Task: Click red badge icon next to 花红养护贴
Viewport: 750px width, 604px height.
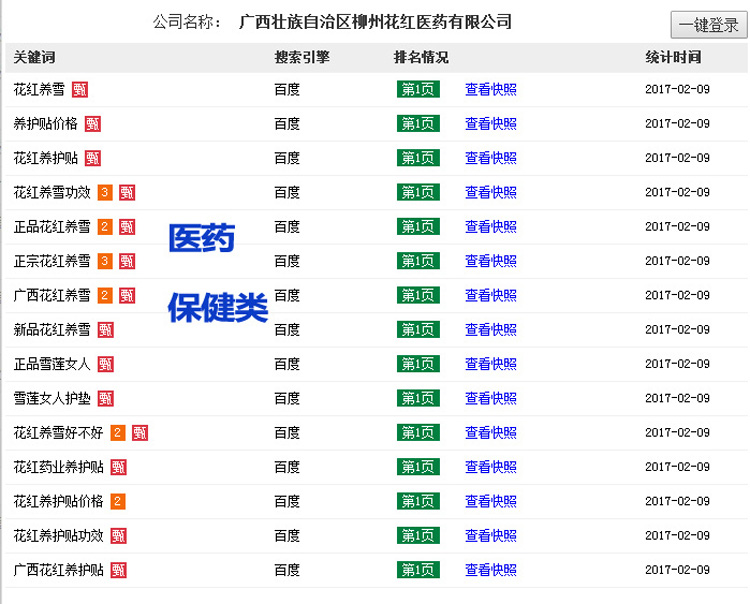Action: [x=93, y=158]
